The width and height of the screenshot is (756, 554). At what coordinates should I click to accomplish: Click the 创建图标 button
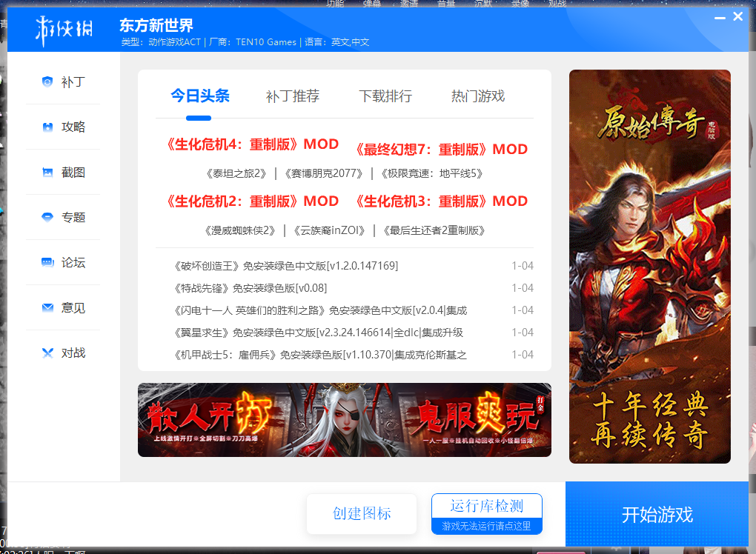tap(362, 513)
